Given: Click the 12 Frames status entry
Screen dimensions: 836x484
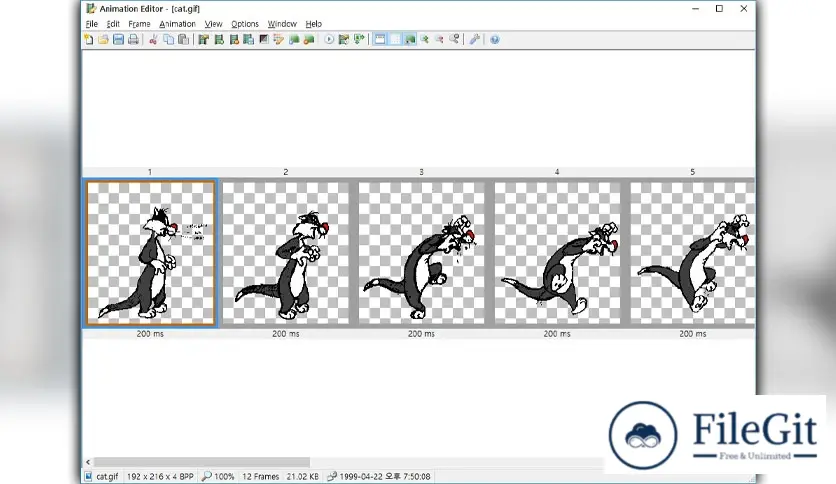Looking at the screenshot, I should pos(261,477).
